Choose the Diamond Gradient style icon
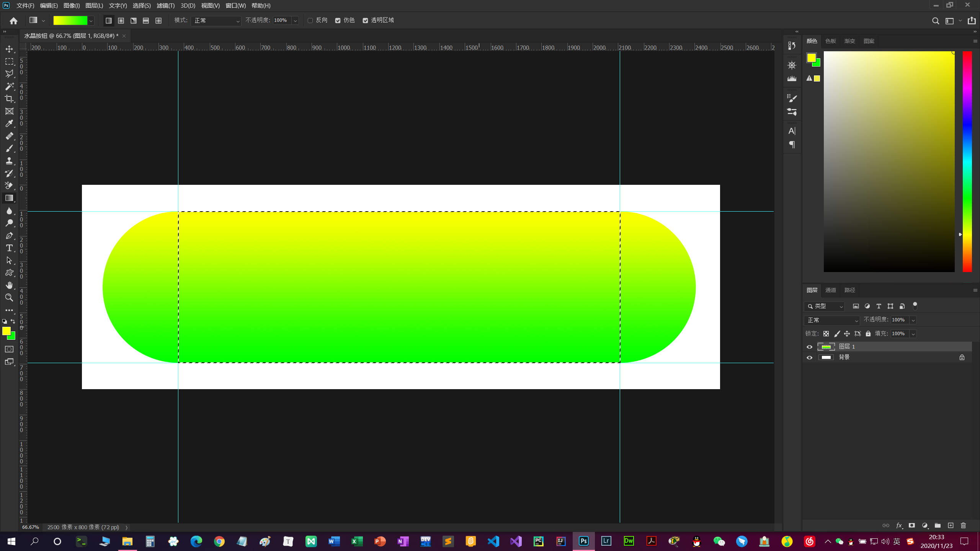Screen dimensions: 980x551 158,21
